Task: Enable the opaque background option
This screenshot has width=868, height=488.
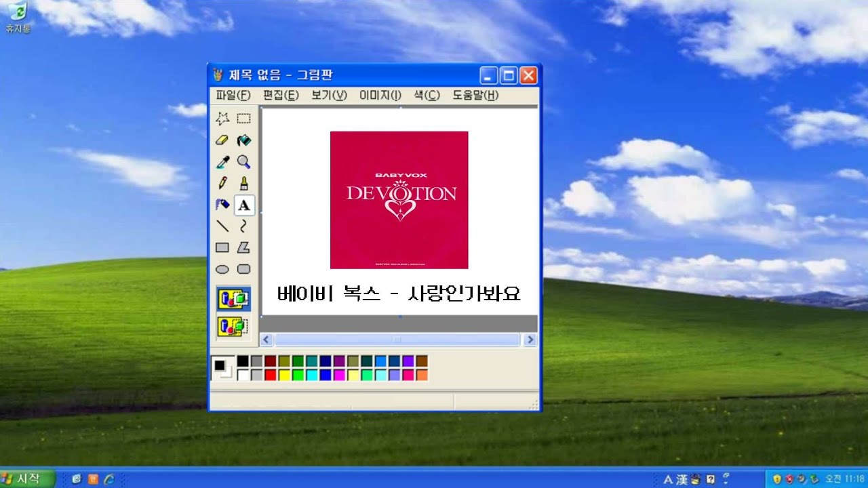Action: [x=233, y=299]
